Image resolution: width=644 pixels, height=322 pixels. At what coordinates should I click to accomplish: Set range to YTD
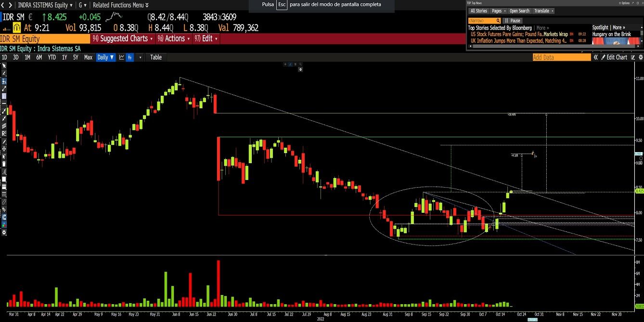(52, 57)
